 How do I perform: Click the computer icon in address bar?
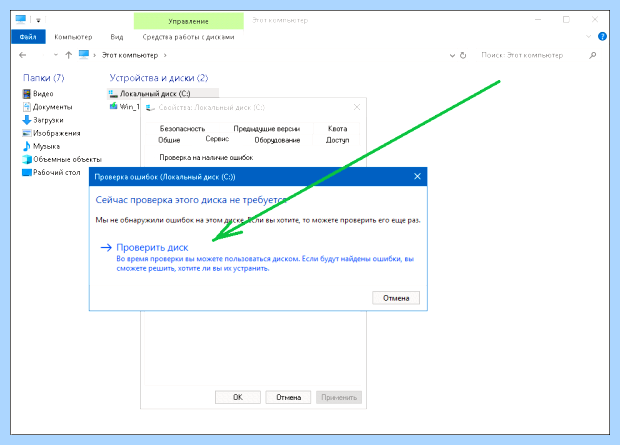click(83, 55)
